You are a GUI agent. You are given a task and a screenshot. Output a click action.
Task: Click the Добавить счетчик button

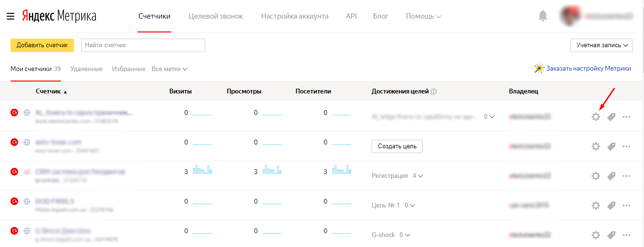click(x=42, y=45)
